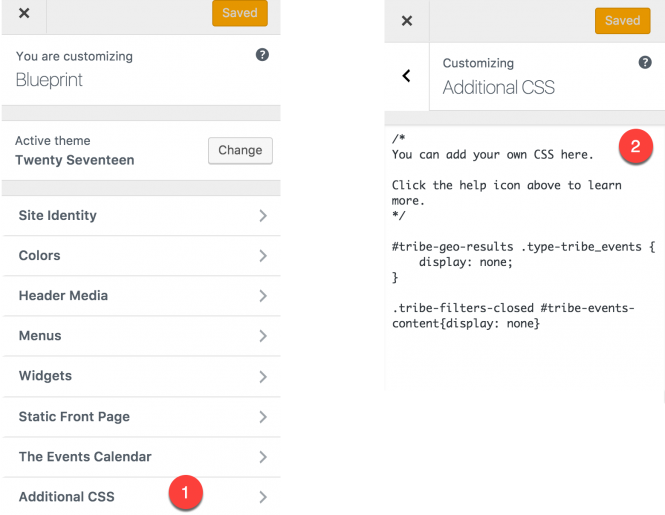This screenshot has height=515, width=665.
Task: Click the Saved button in right panel
Action: pyautogui.click(x=622, y=20)
